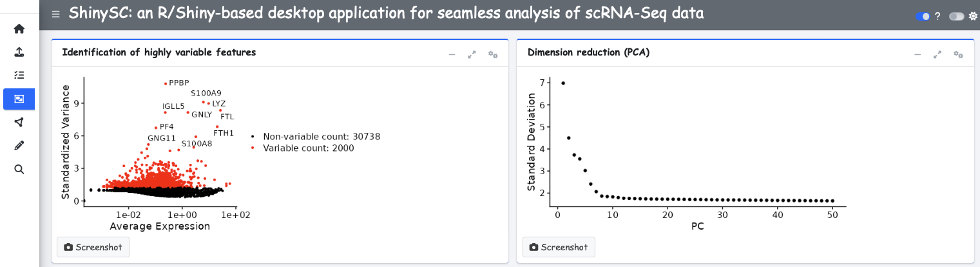Click the paper plane sidebar icon
The height and width of the screenshot is (267, 980).
(x=19, y=122)
